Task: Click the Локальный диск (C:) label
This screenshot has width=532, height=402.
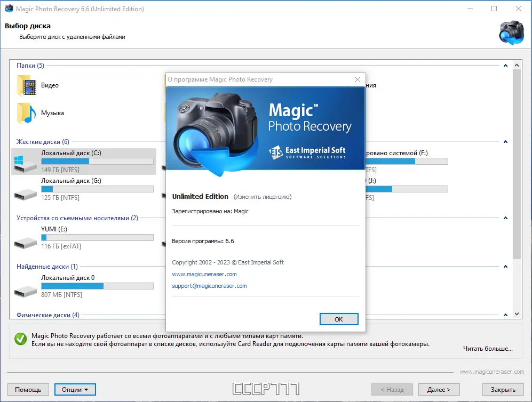Action: click(72, 153)
